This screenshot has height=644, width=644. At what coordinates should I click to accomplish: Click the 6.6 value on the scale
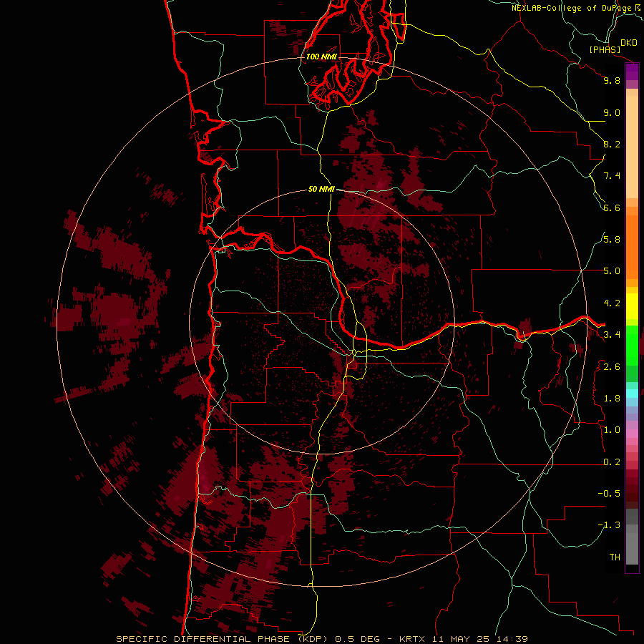click(x=612, y=208)
